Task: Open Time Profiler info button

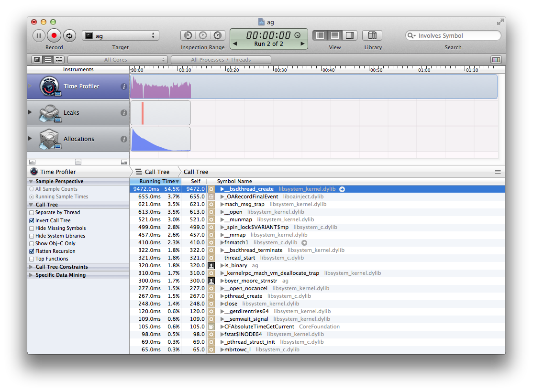Action: [124, 87]
